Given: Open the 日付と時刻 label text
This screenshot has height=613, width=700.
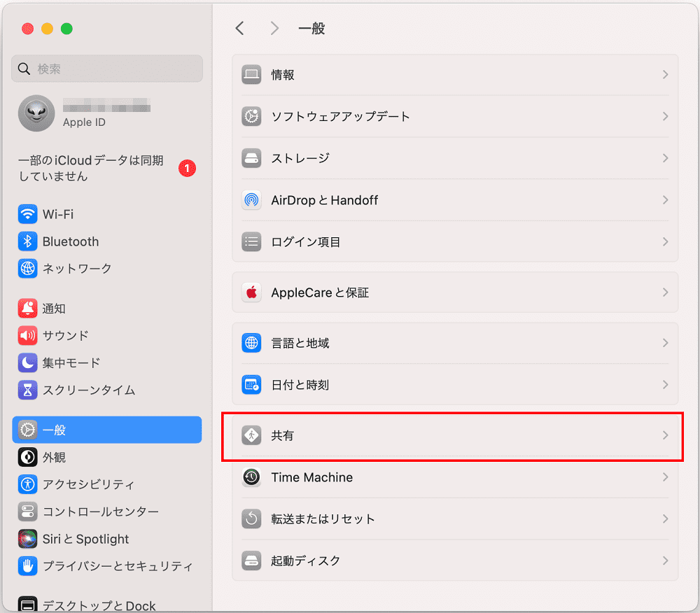Looking at the screenshot, I should (x=300, y=385).
